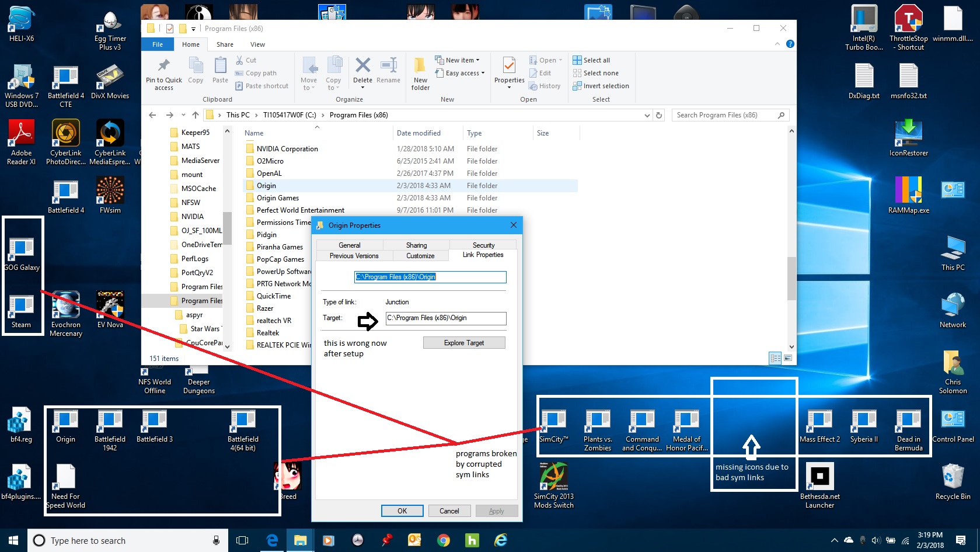
Task: Open the address bar history dropdown
Action: [647, 115]
